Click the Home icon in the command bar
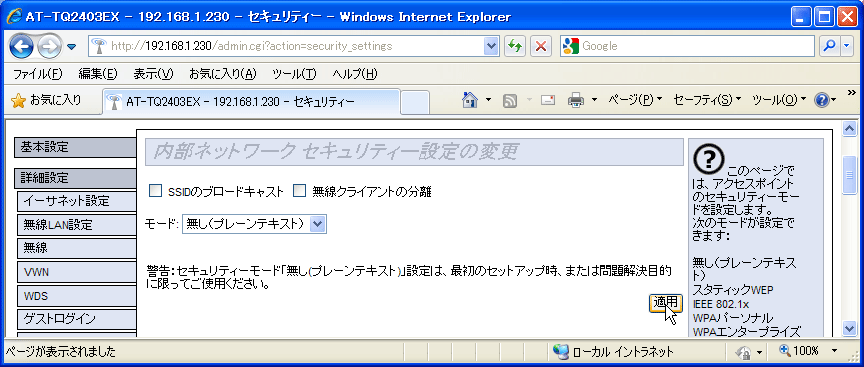This screenshot has height=367, width=864. (x=469, y=100)
